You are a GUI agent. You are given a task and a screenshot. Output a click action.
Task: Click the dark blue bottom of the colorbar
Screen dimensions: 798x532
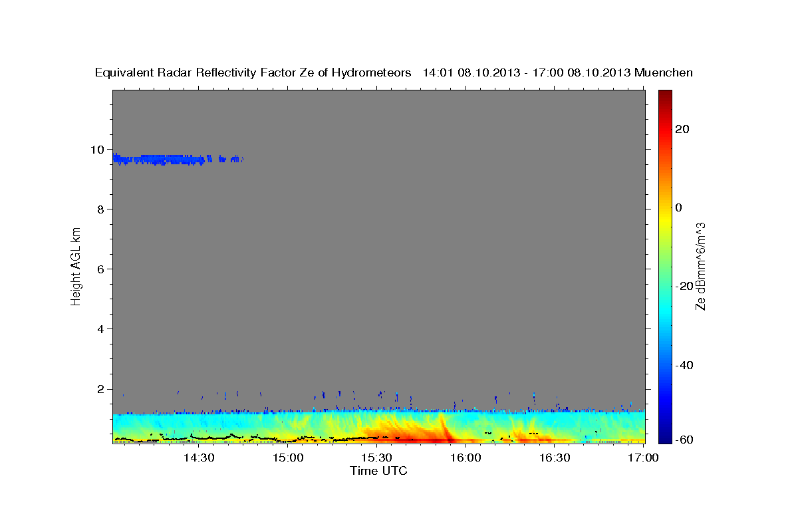pyautogui.click(x=664, y=437)
